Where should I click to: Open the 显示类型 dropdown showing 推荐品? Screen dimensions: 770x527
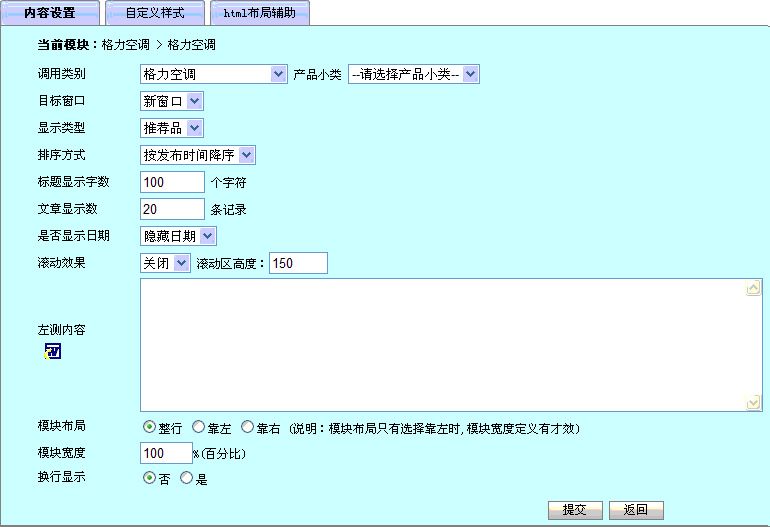(172, 128)
